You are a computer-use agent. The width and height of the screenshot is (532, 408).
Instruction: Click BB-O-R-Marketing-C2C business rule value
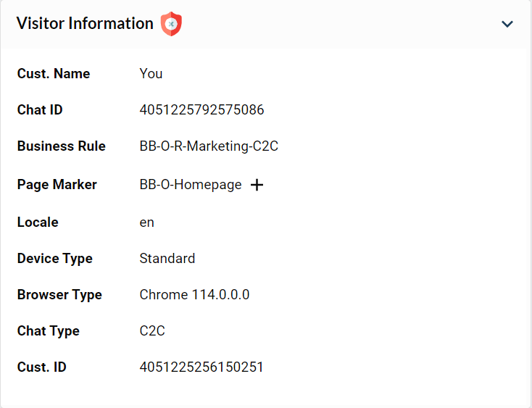click(x=209, y=146)
